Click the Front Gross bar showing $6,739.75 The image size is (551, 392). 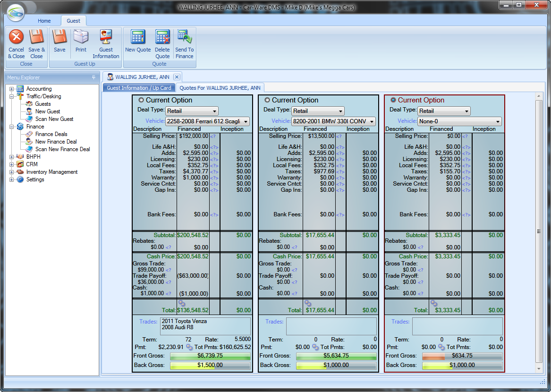(210, 356)
